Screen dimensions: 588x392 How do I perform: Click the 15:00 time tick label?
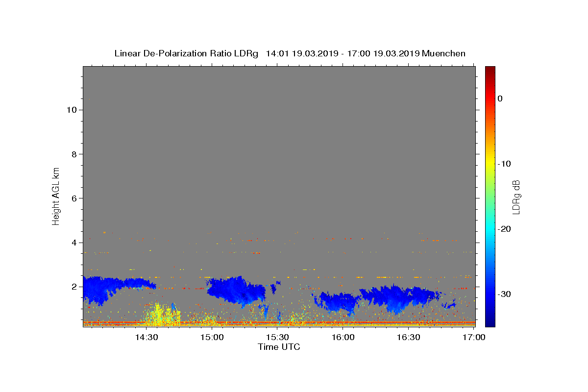(x=212, y=337)
